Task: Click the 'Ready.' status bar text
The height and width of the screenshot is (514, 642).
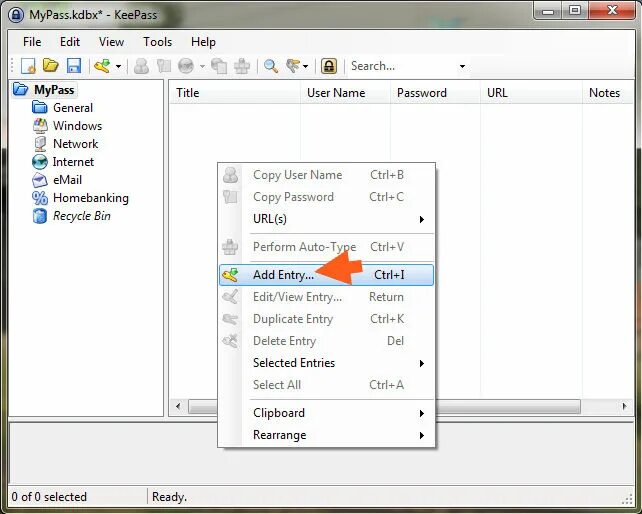Action: click(x=170, y=497)
